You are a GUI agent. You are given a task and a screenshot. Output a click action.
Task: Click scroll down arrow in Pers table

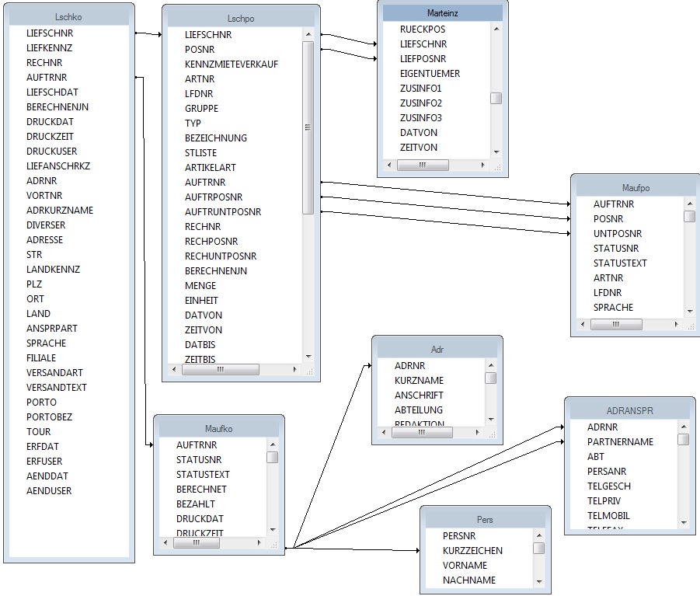point(539,581)
